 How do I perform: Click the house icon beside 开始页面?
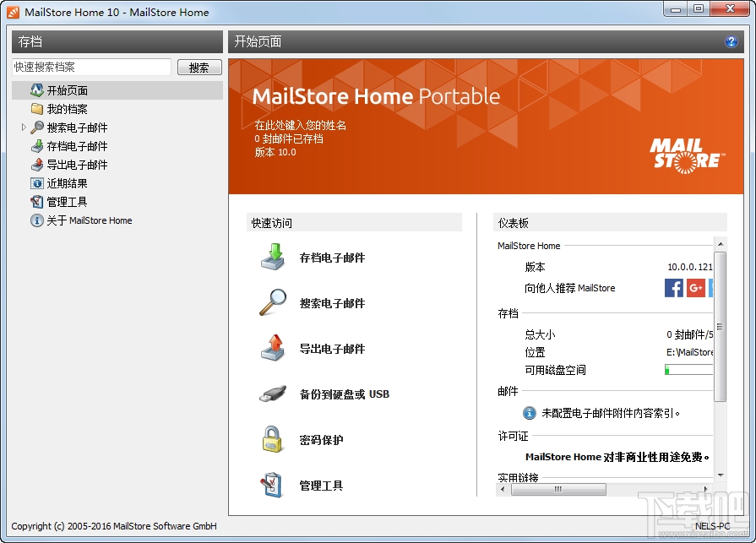(36, 90)
